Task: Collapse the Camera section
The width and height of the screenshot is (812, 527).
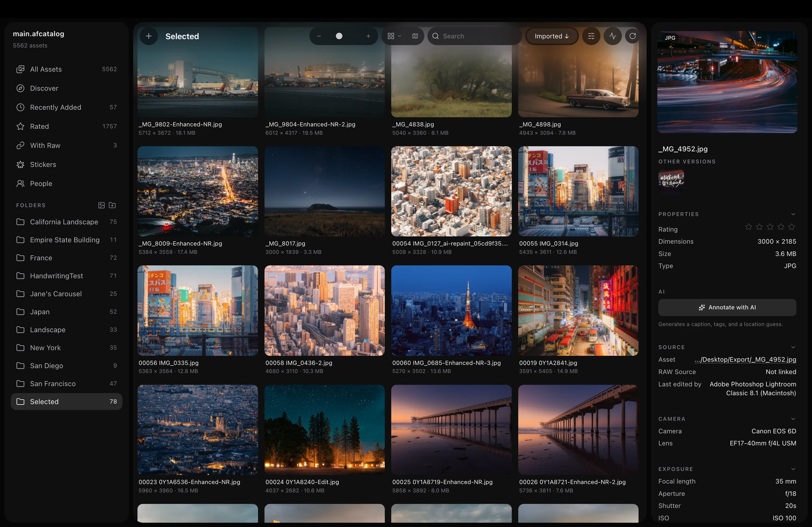Action: (x=793, y=419)
